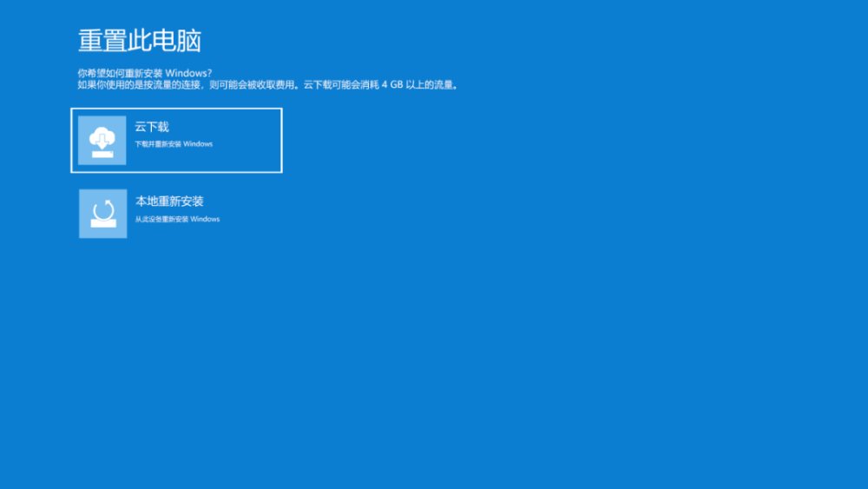This screenshot has width=868, height=489.
Task: Click the text 下载并重新安装 Windows
Action: 174,144
